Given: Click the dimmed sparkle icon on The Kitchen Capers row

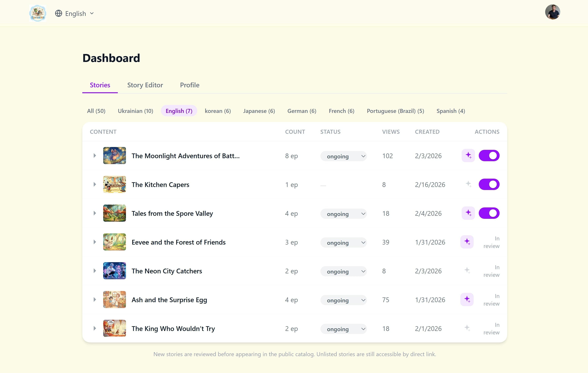Looking at the screenshot, I should [468, 185].
